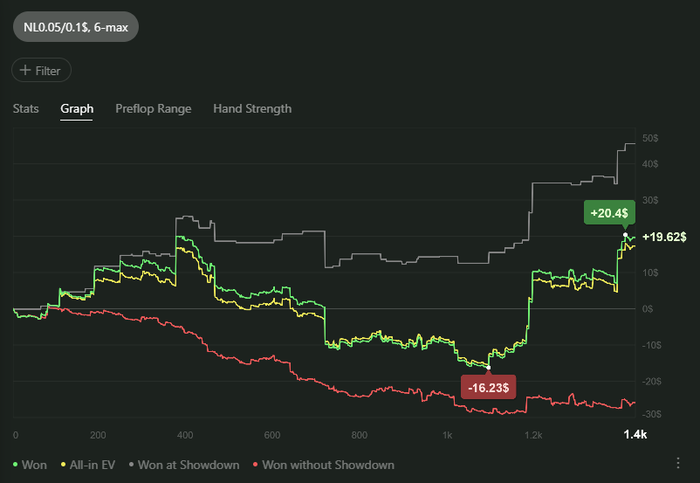Click the red -16.23$ low label
The width and height of the screenshot is (700, 483).
coord(487,387)
